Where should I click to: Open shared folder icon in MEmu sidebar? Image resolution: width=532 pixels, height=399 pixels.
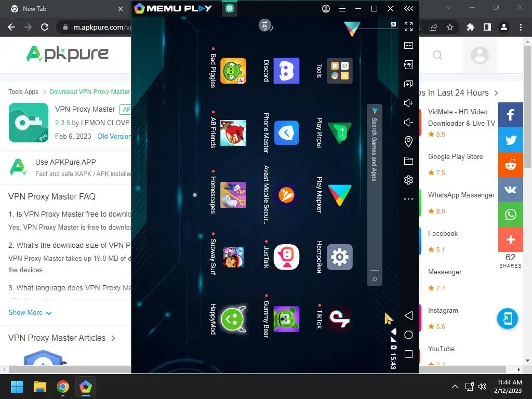pos(408,161)
